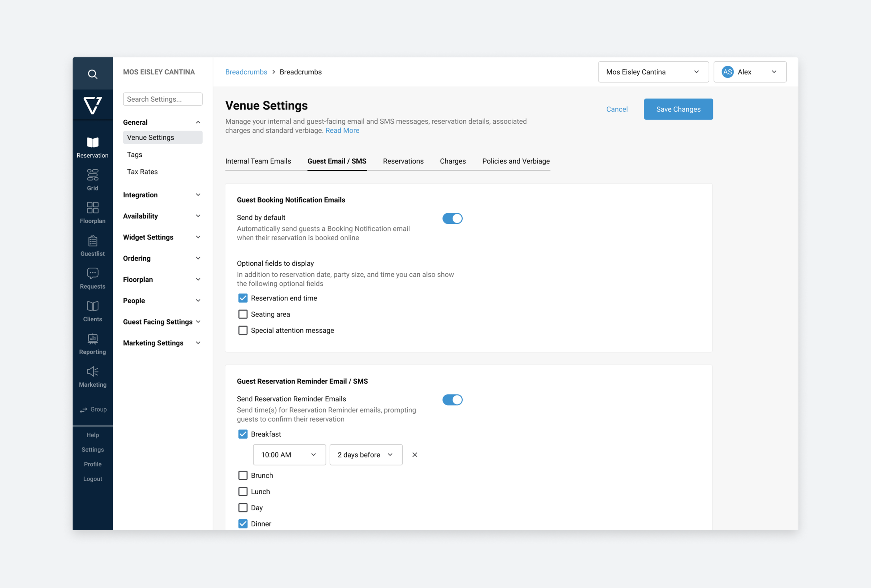Toggle Send by default switch off

(x=452, y=218)
